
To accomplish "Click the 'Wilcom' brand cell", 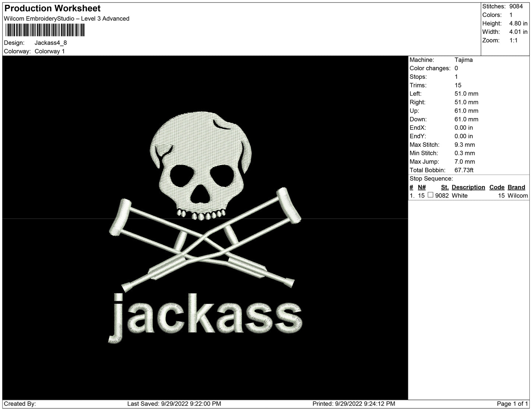I will (x=518, y=196).
